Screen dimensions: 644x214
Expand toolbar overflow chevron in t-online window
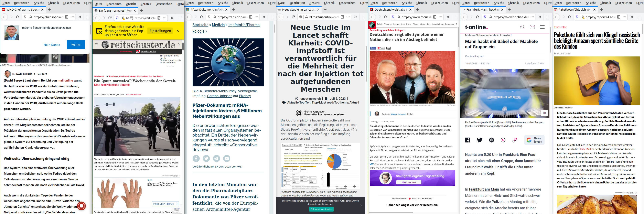click(x=540, y=17)
